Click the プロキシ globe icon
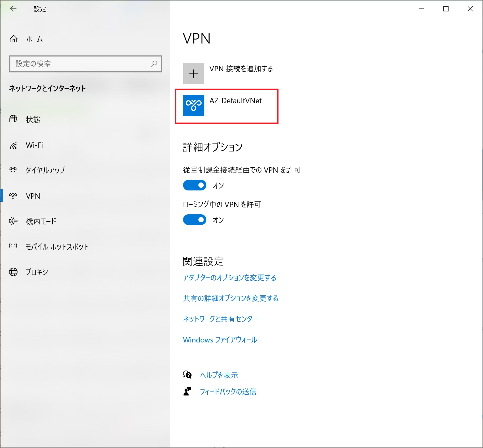The height and width of the screenshot is (448, 483). [13, 272]
